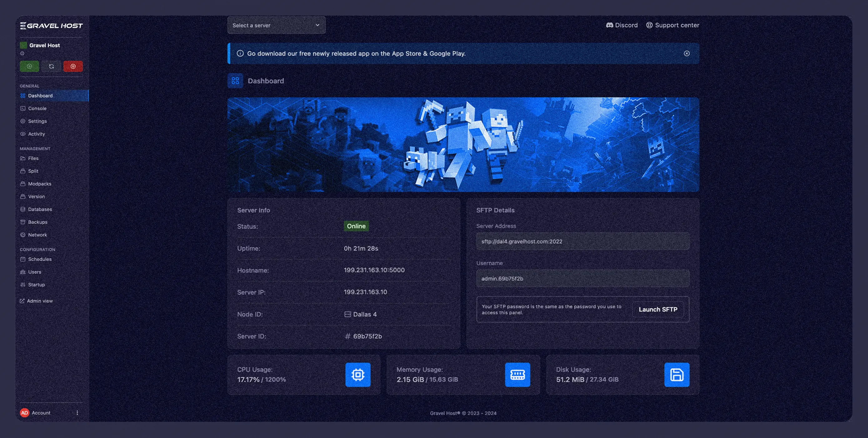Dismiss the app download announcement banner
The height and width of the screenshot is (438, 868).
point(687,53)
